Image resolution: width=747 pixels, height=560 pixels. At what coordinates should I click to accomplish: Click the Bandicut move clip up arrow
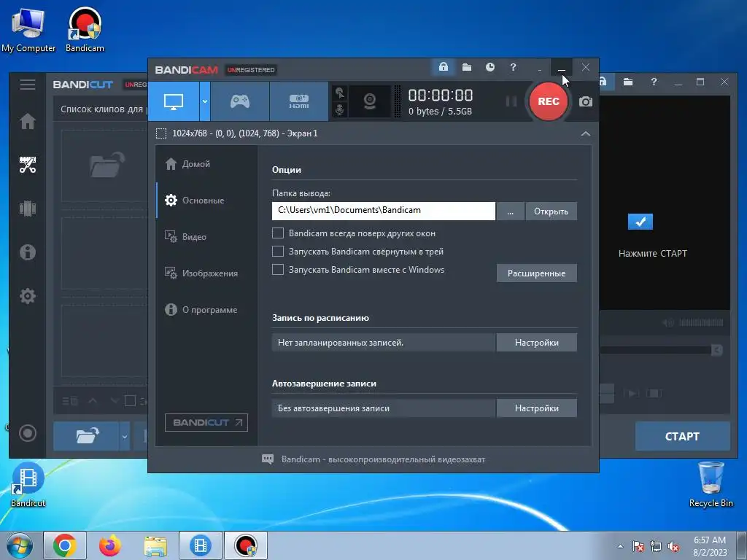[x=93, y=401]
